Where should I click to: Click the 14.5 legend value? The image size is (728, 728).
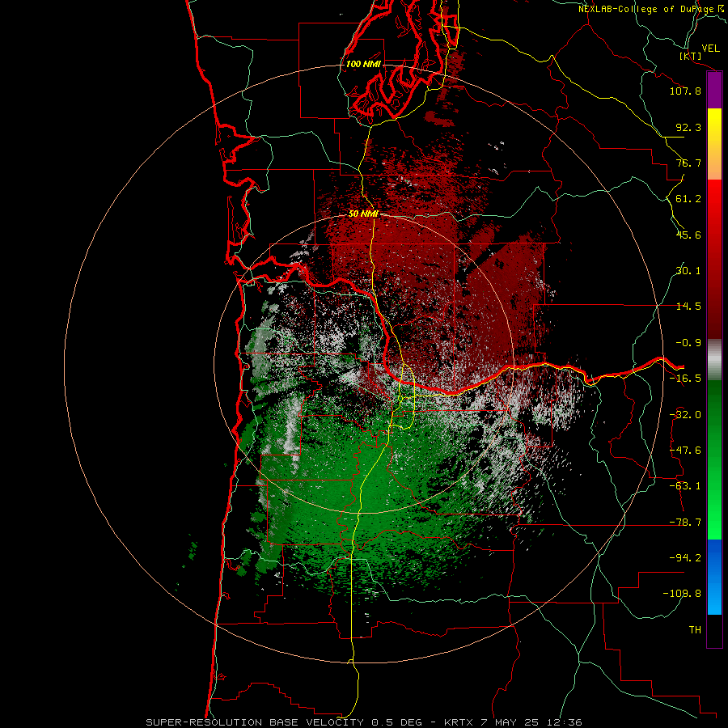click(688, 307)
